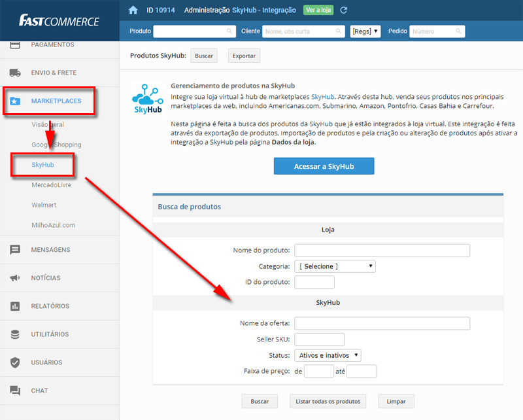
Task: Click the FastCommerce logo
Action: [x=59, y=21]
